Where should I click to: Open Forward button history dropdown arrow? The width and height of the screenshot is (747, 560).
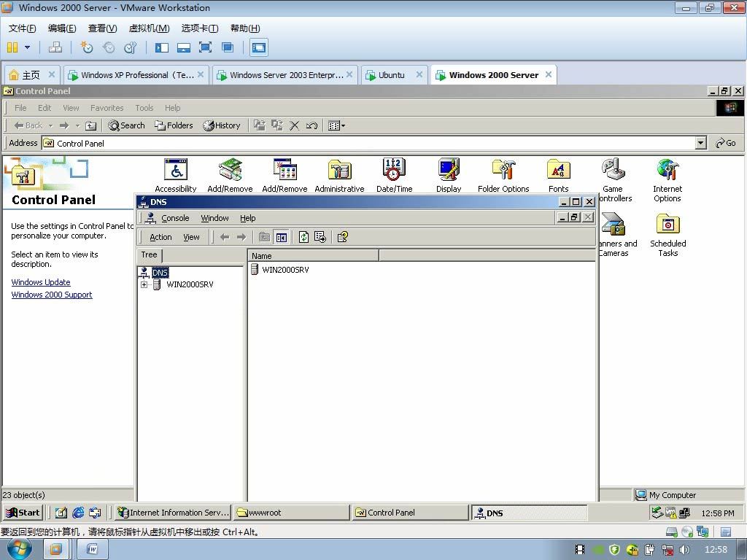coord(77,125)
